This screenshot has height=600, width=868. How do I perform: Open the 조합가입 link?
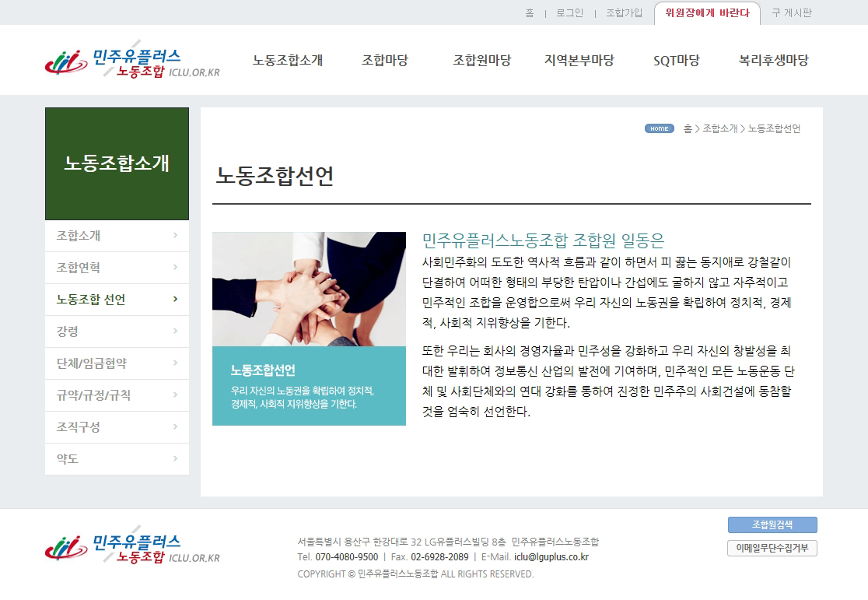[624, 12]
